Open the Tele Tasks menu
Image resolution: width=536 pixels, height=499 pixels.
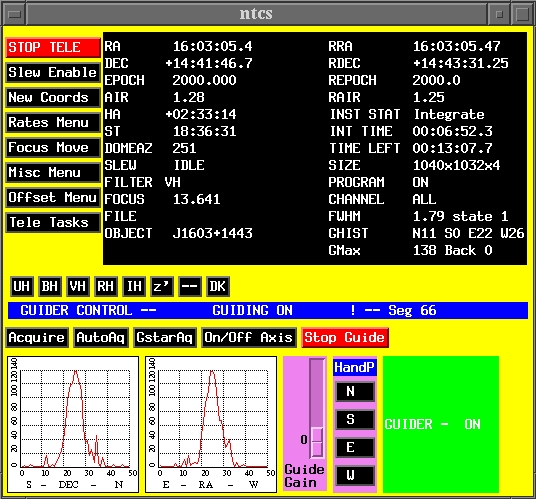53,222
